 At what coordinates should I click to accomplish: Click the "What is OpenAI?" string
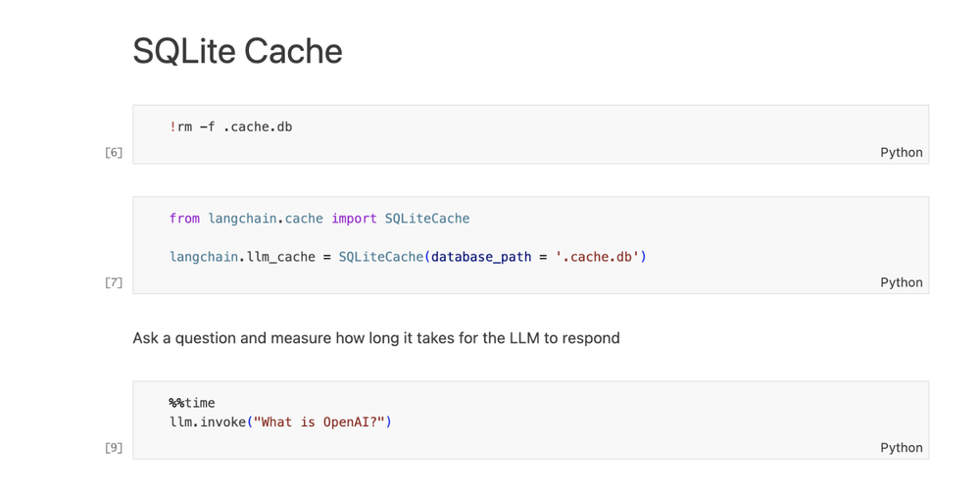tap(319, 422)
